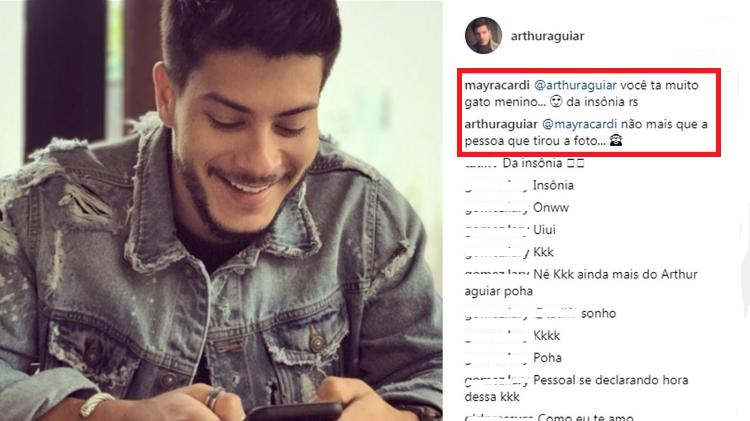Select the 'Pessoal se declarando hora' comment
Image resolution: width=750 pixels, height=421 pixels.
coord(610,380)
